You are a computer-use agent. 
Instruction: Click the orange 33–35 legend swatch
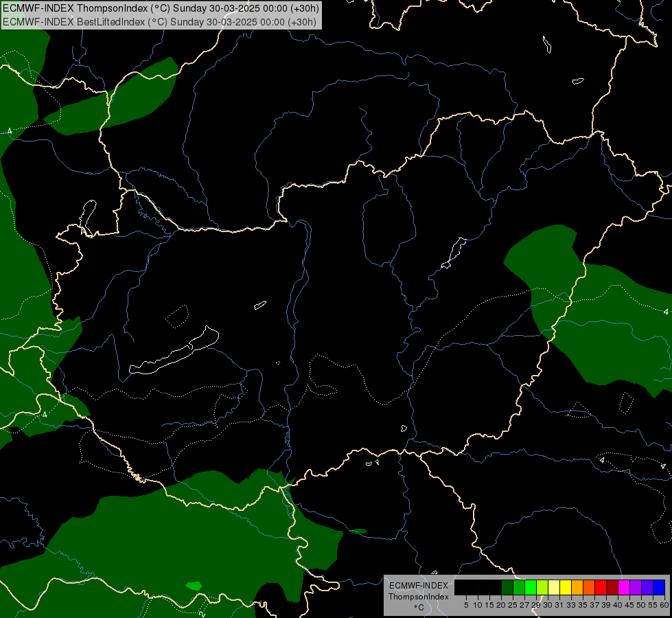tap(577, 587)
